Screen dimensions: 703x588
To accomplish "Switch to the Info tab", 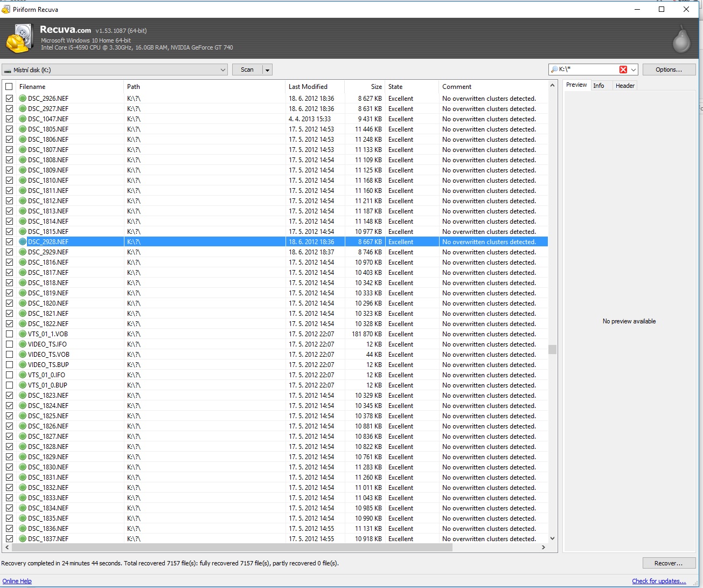I will [598, 86].
